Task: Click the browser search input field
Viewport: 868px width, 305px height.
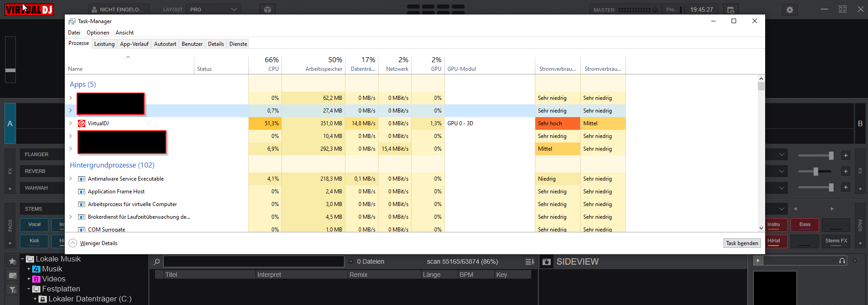Action: click(254, 261)
